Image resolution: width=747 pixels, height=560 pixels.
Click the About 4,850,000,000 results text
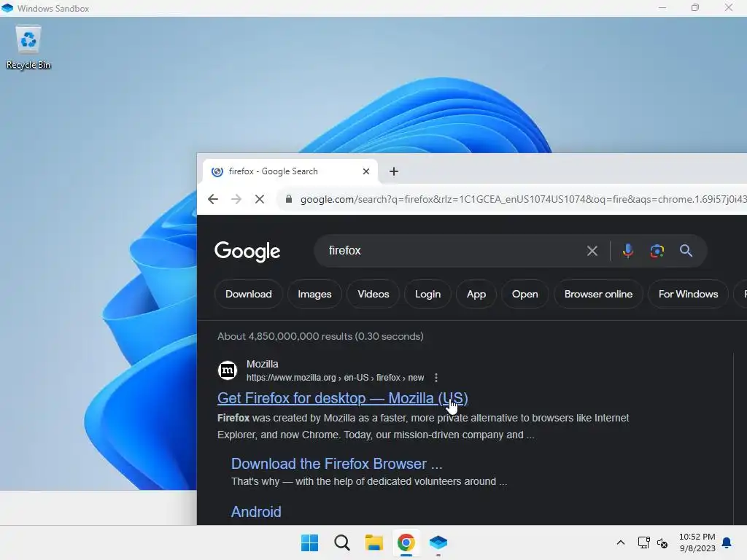(320, 336)
